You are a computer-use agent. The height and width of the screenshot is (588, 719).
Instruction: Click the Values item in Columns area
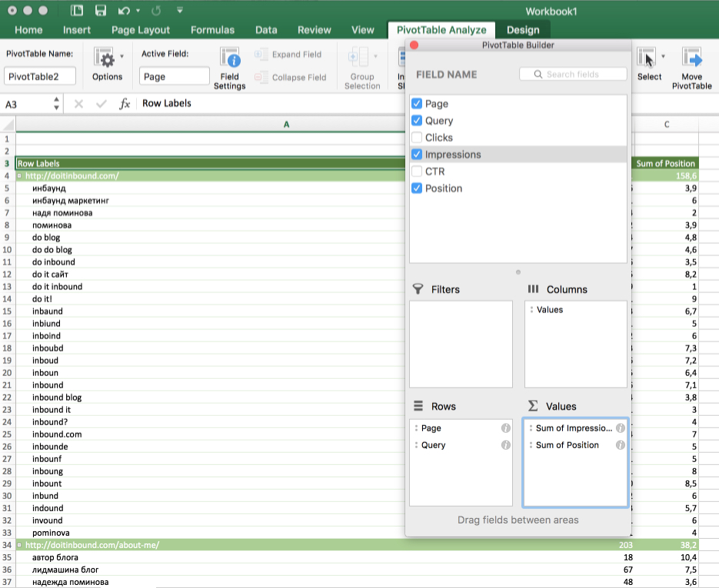[549, 310]
